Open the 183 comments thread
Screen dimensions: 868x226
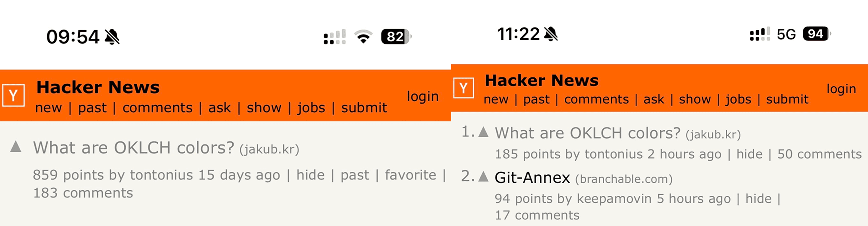click(83, 193)
